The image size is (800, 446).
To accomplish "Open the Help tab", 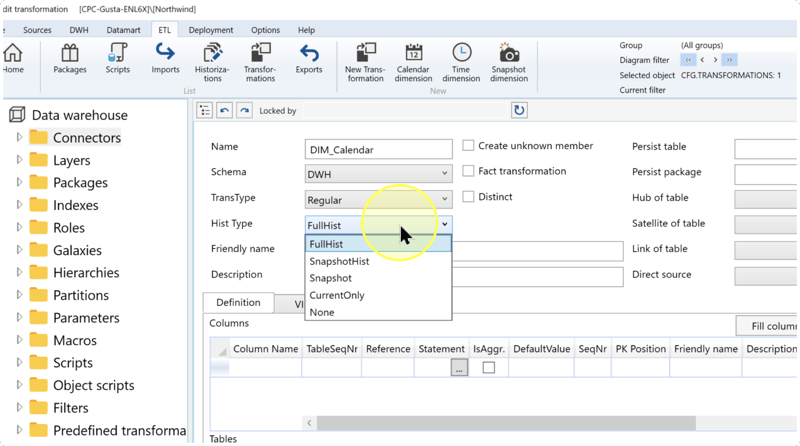I will point(306,30).
